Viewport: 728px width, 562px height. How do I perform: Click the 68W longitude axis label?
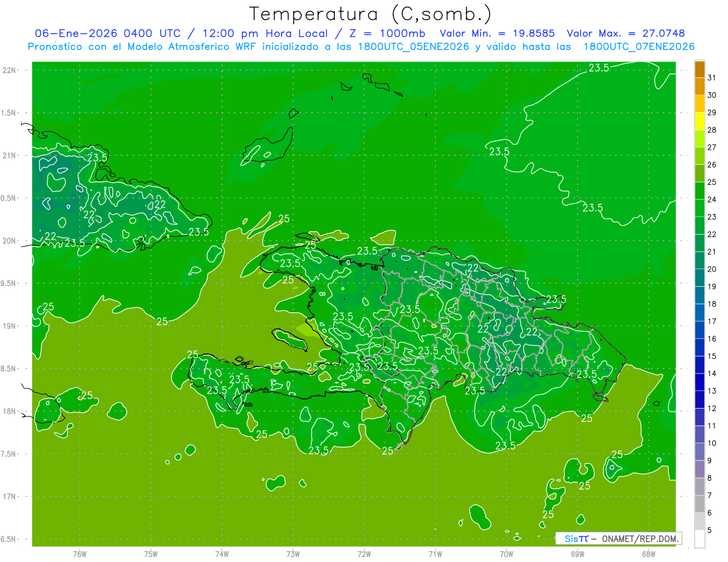click(x=649, y=554)
